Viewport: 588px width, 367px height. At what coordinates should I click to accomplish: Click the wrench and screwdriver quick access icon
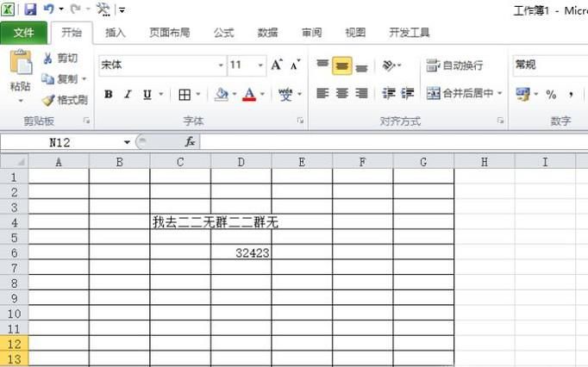click(103, 9)
